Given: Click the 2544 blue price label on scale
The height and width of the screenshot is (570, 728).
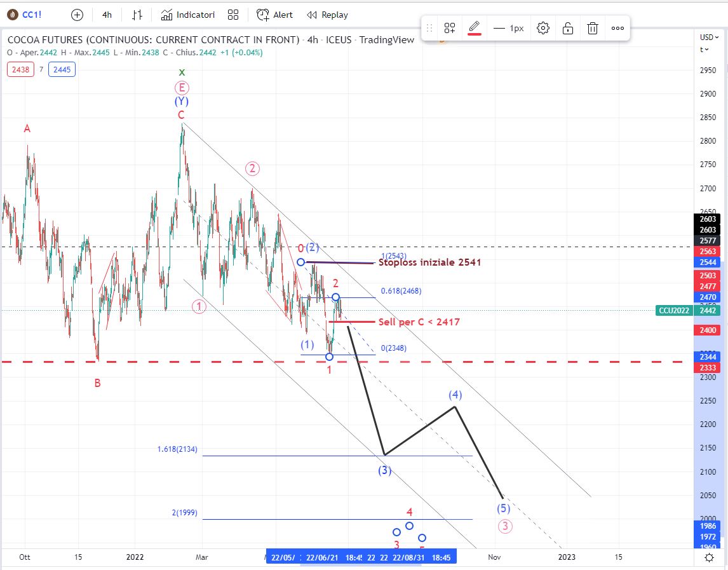Looking at the screenshot, I should click(x=708, y=262).
